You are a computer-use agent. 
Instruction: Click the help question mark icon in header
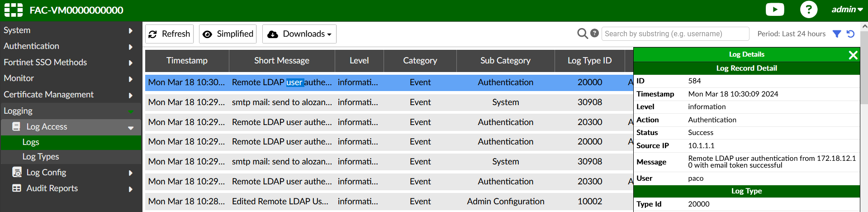point(808,10)
